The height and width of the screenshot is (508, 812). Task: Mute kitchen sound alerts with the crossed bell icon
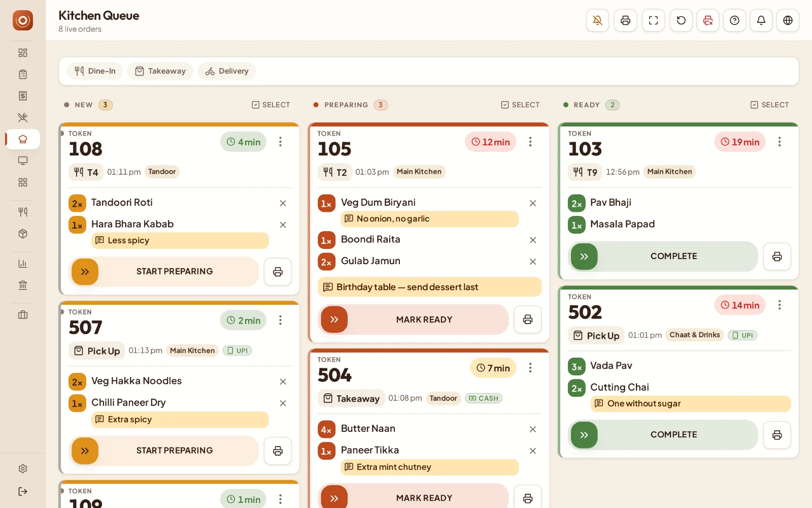597,20
